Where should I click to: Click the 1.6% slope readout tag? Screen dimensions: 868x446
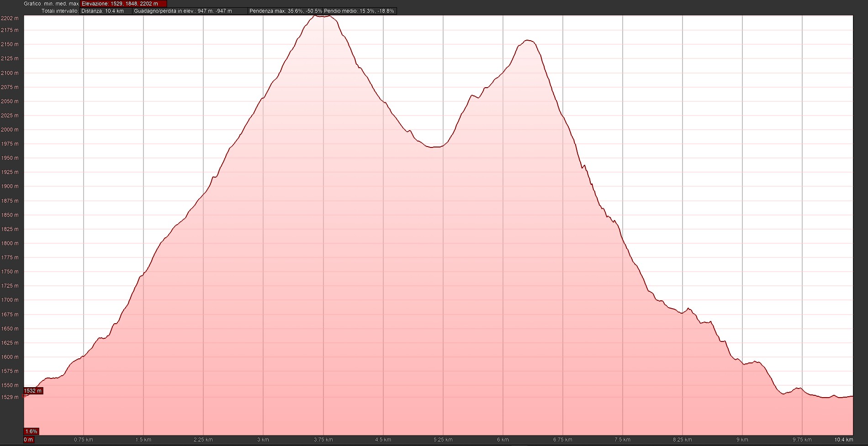coord(31,431)
